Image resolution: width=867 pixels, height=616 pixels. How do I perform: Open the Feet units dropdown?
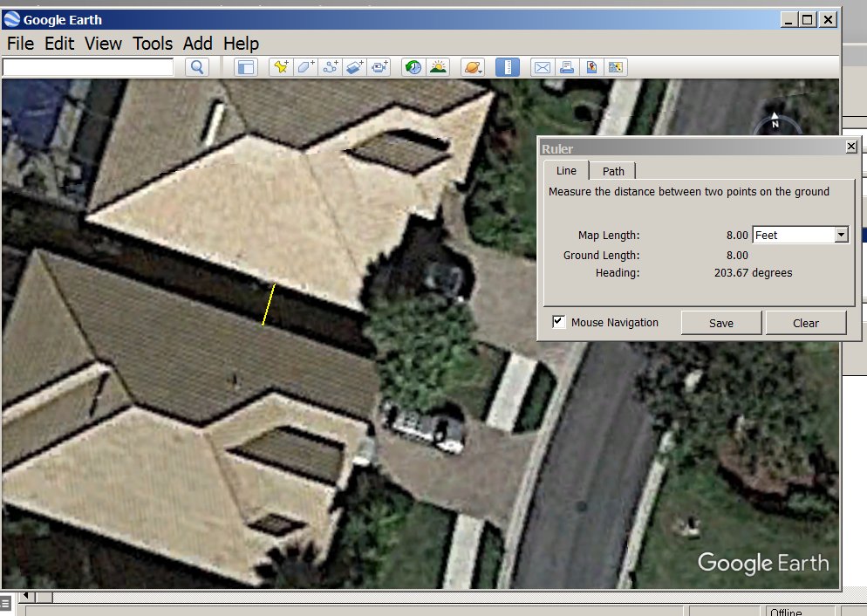tap(841, 235)
